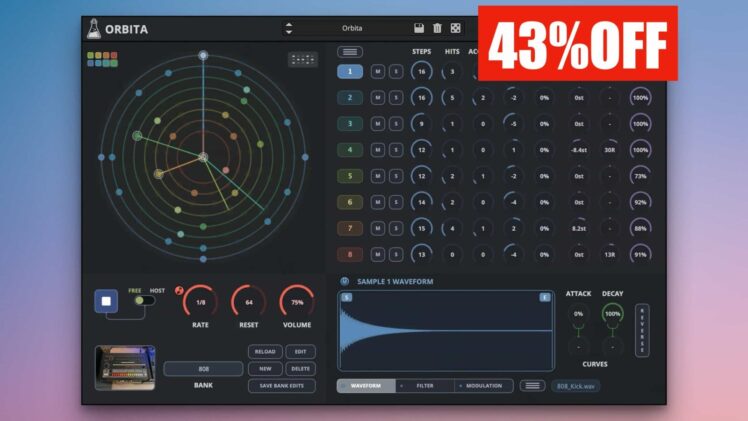Viewport: 748px width, 421px height.
Task: Click the Reset knob showing 64
Action: click(249, 302)
